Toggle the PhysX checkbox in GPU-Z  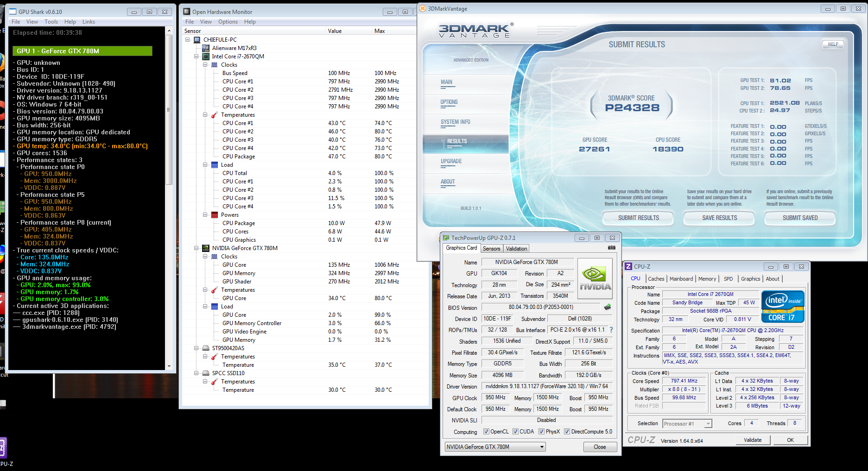541,432
